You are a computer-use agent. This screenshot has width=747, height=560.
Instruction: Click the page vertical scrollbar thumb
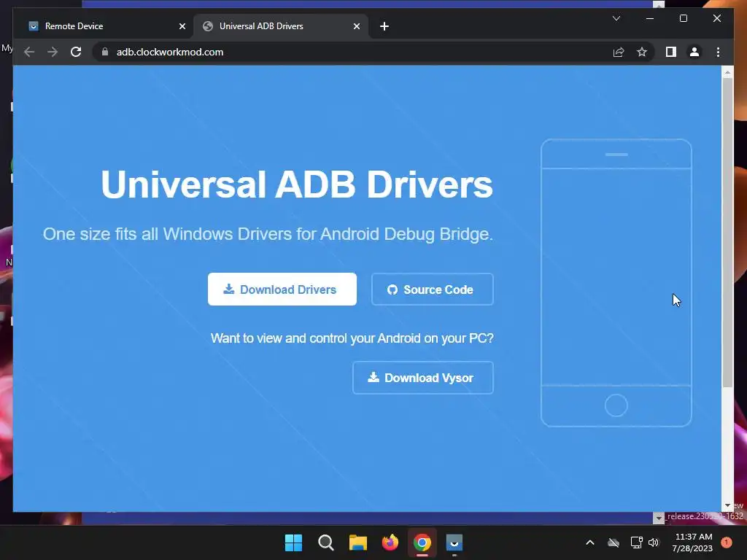point(727,233)
